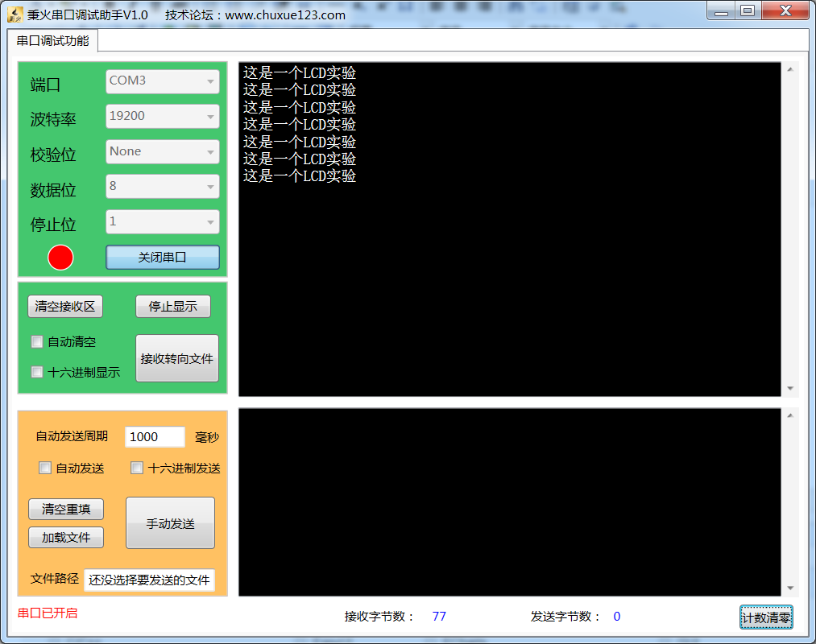This screenshot has width=816, height=644.
Task: Click the 自动发送周期 input field showing 1000
Action: [155, 437]
